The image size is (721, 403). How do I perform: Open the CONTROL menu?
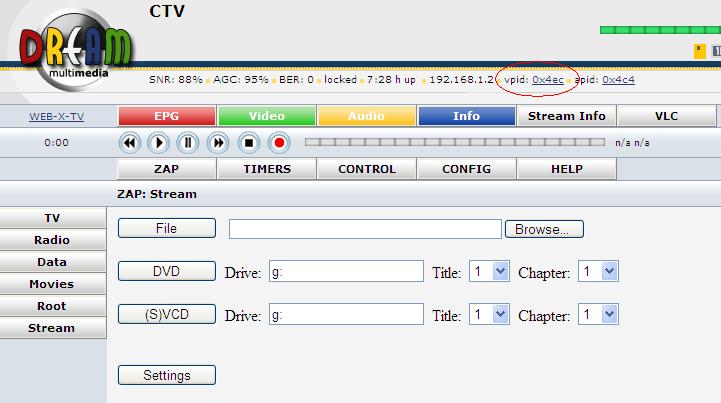tap(366, 169)
